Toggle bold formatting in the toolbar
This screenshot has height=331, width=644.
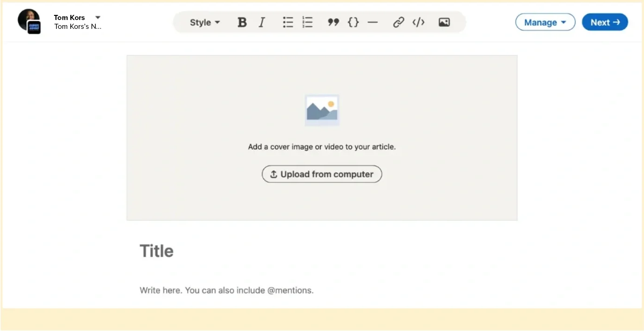tap(242, 22)
